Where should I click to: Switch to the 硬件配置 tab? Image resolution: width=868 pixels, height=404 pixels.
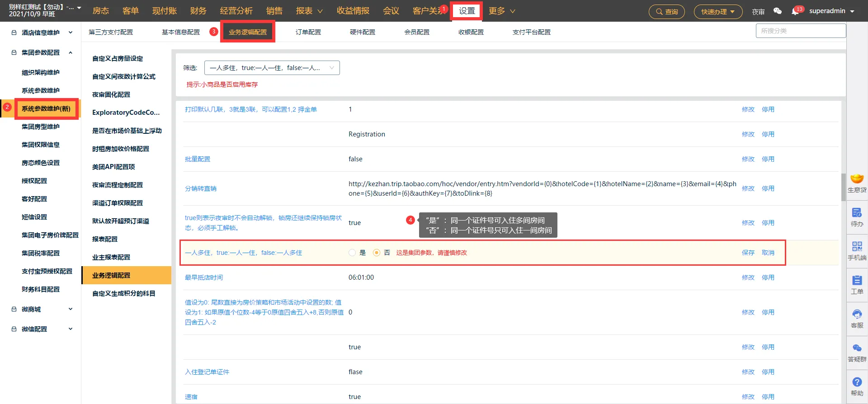(x=363, y=32)
